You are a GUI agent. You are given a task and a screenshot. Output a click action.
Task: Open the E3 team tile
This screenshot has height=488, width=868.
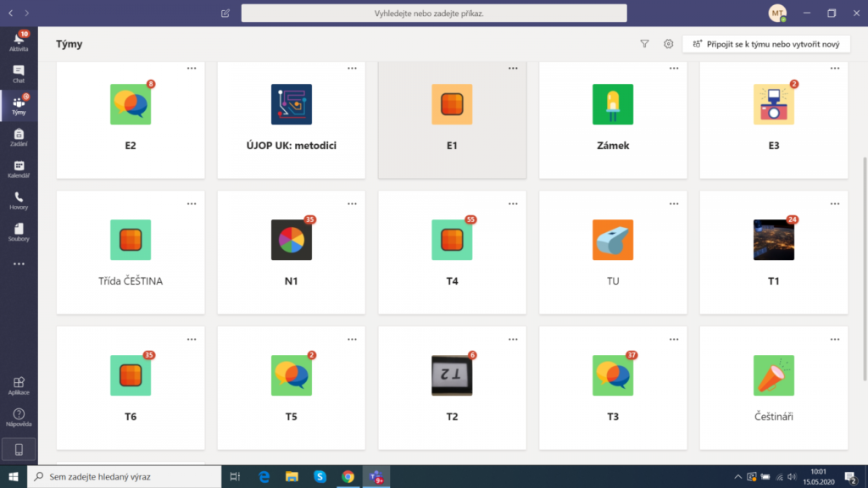774,120
